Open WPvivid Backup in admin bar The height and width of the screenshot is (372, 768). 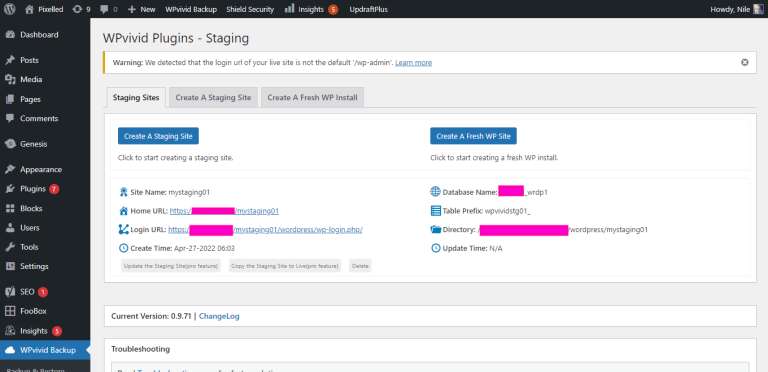(x=191, y=9)
